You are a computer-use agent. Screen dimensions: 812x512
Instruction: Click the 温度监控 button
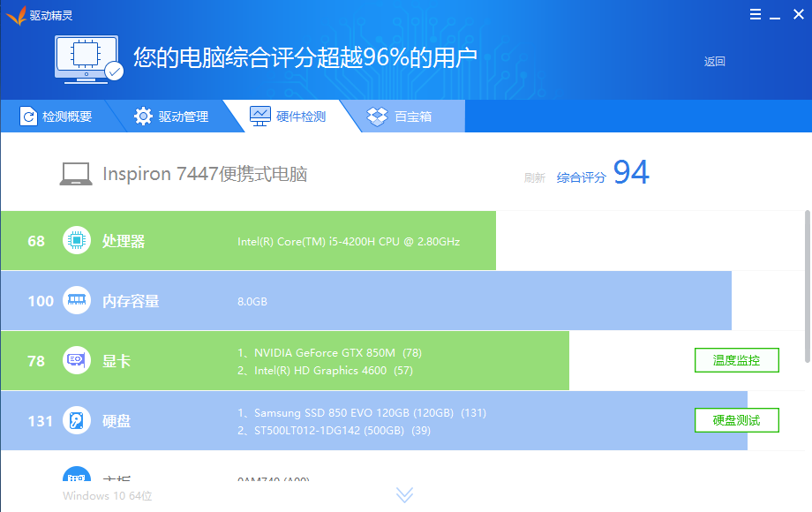pyautogui.click(x=736, y=360)
